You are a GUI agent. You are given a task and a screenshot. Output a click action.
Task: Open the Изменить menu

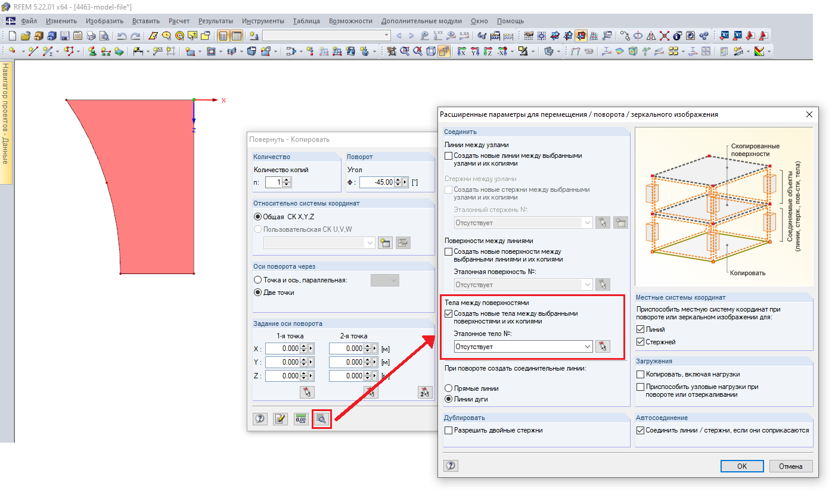[x=61, y=21]
